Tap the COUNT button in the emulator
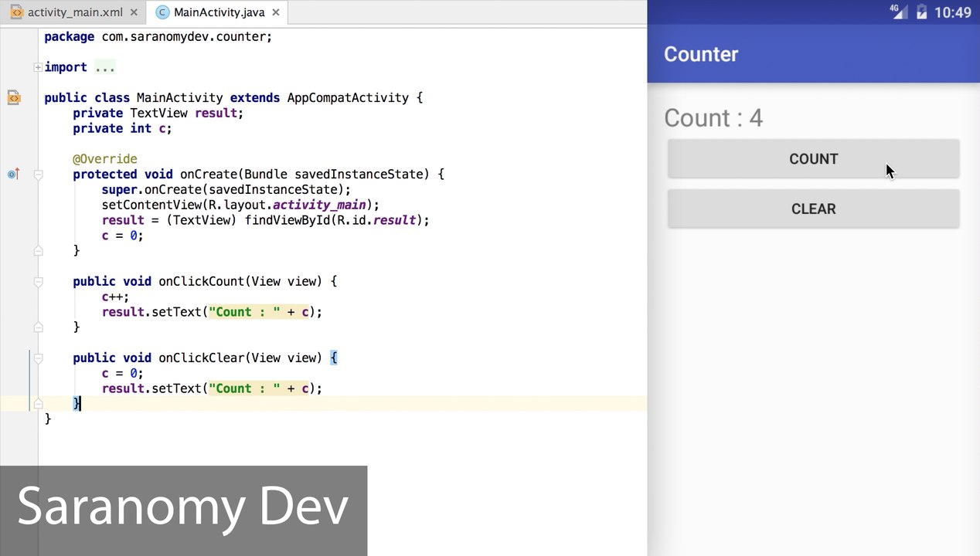 [813, 159]
